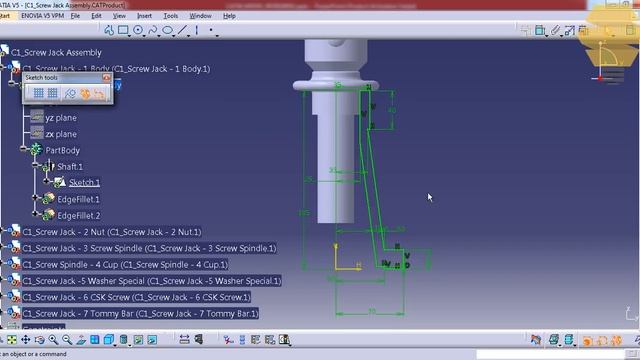Select Shaft.1 feature in tree
The height and width of the screenshot is (360, 640).
coord(70,167)
